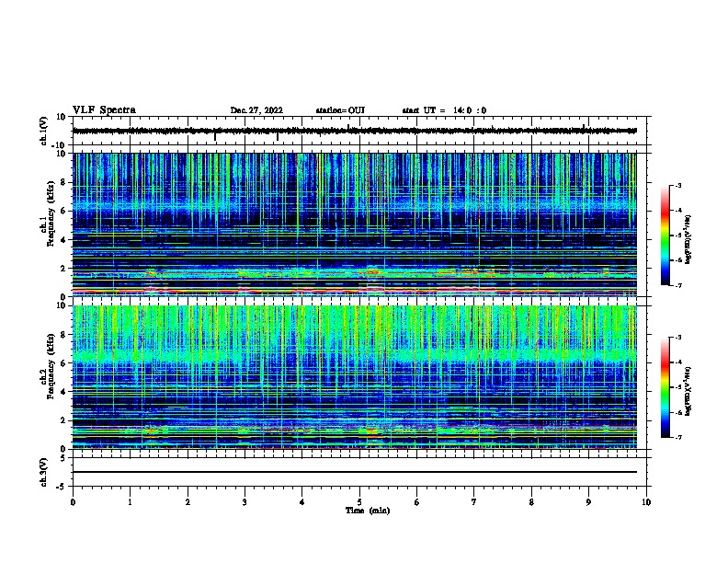Select the date text "Dec. 27, 2022"

pos(256,110)
